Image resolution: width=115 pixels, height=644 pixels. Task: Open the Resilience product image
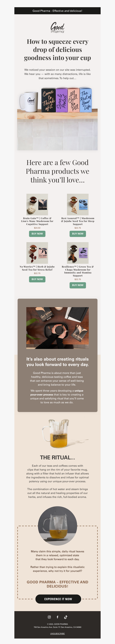78,253
